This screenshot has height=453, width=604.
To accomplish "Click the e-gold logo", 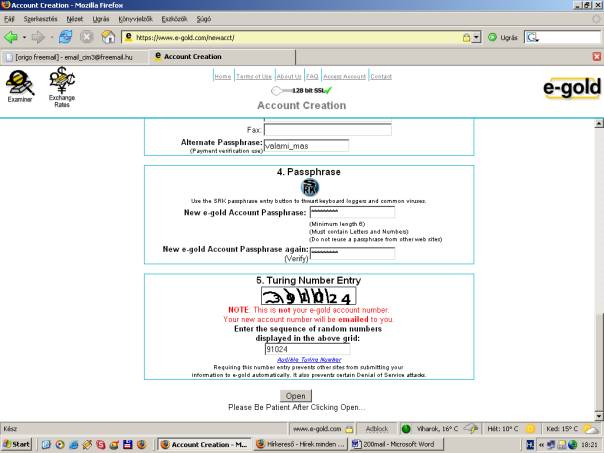I will (x=571, y=89).
